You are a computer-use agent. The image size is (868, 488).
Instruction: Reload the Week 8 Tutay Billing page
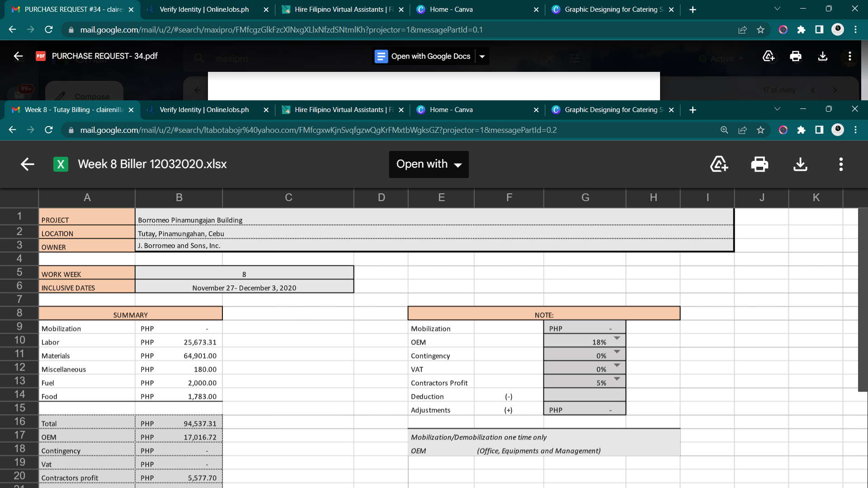click(x=49, y=130)
